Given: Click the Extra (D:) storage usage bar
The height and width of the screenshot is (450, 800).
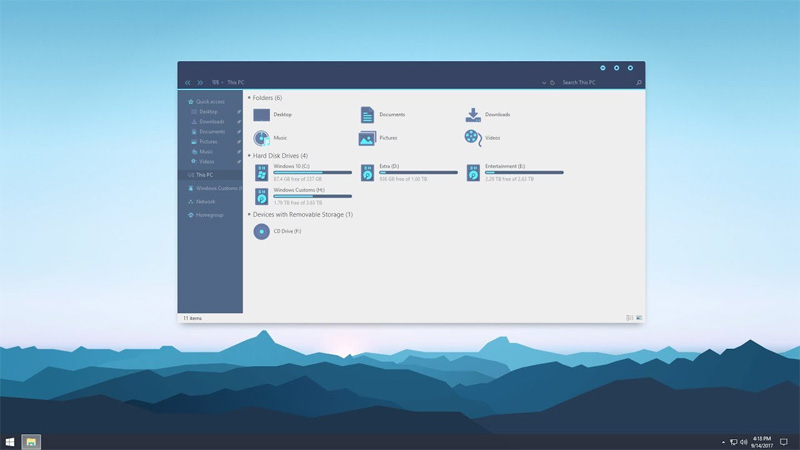Looking at the screenshot, I should [x=417, y=172].
